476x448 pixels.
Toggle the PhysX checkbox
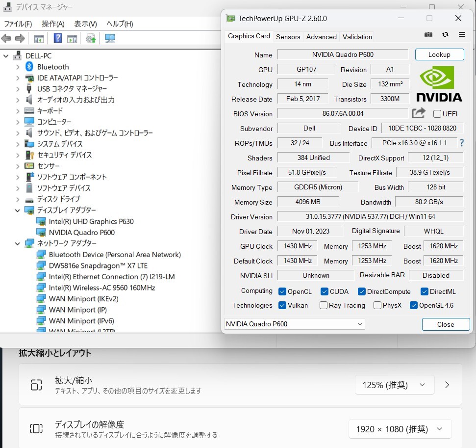[x=377, y=305]
